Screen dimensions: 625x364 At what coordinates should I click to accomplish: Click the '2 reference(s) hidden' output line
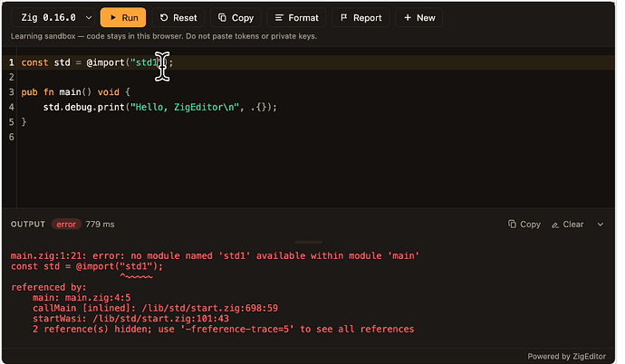tap(224, 329)
